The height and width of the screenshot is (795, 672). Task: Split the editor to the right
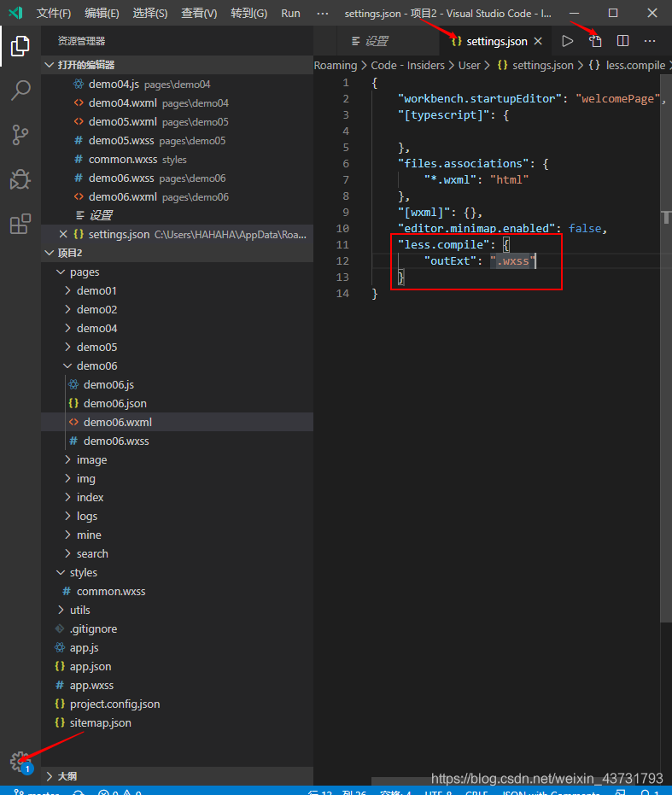[x=622, y=41]
